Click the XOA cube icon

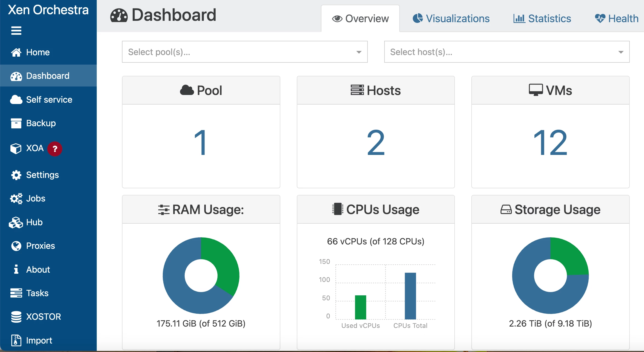coord(16,148)
